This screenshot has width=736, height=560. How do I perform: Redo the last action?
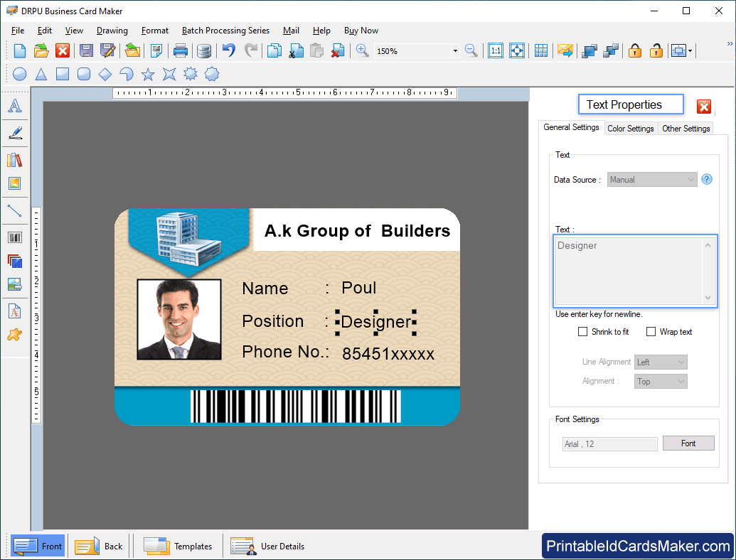(x=251, y=50)
